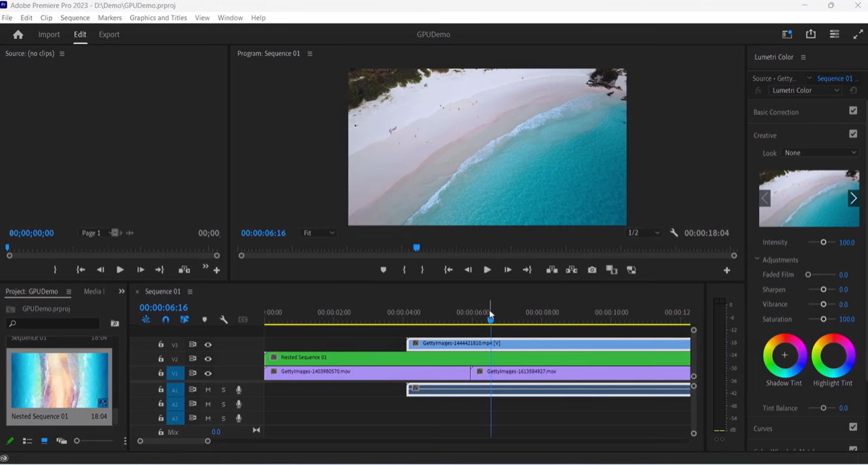Click the Home icon in workspace bar

[18, 35]
